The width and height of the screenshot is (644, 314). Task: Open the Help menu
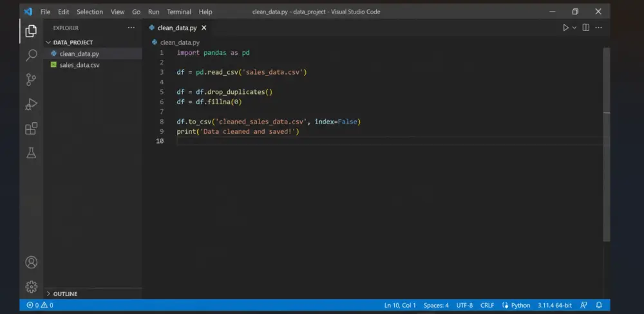coord(205,12)
